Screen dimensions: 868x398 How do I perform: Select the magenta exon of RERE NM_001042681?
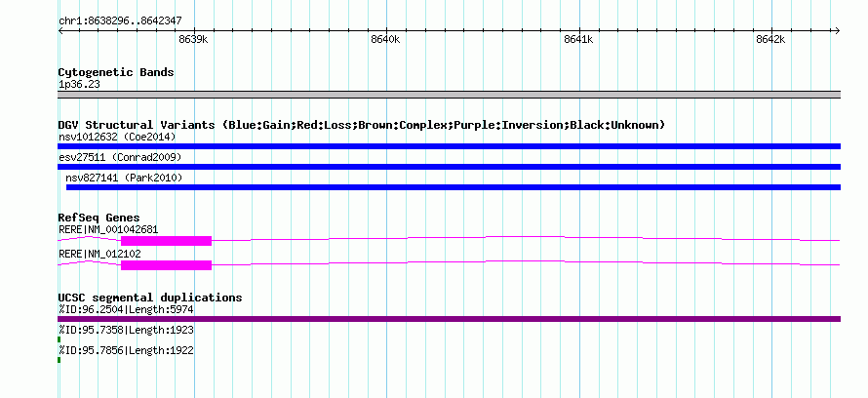pos(166,241)
